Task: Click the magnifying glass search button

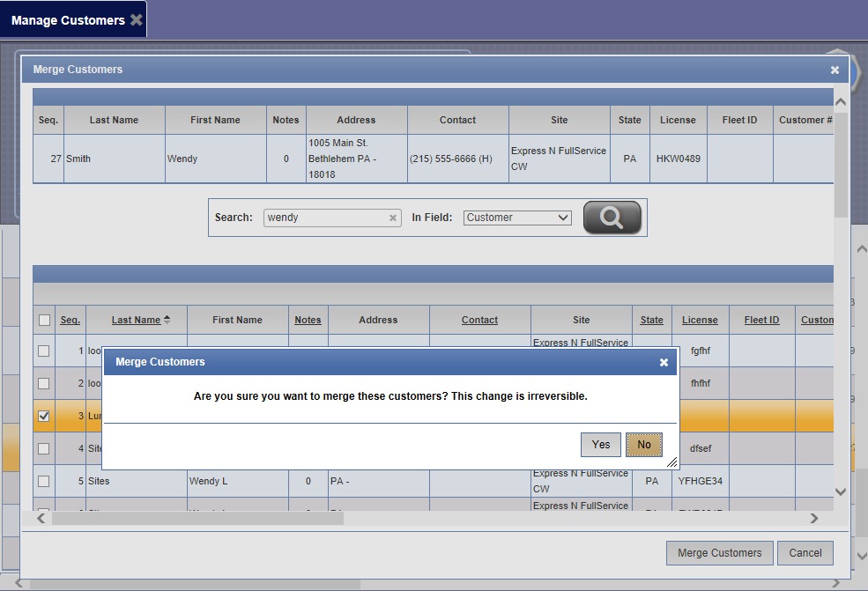Action: 612,217
